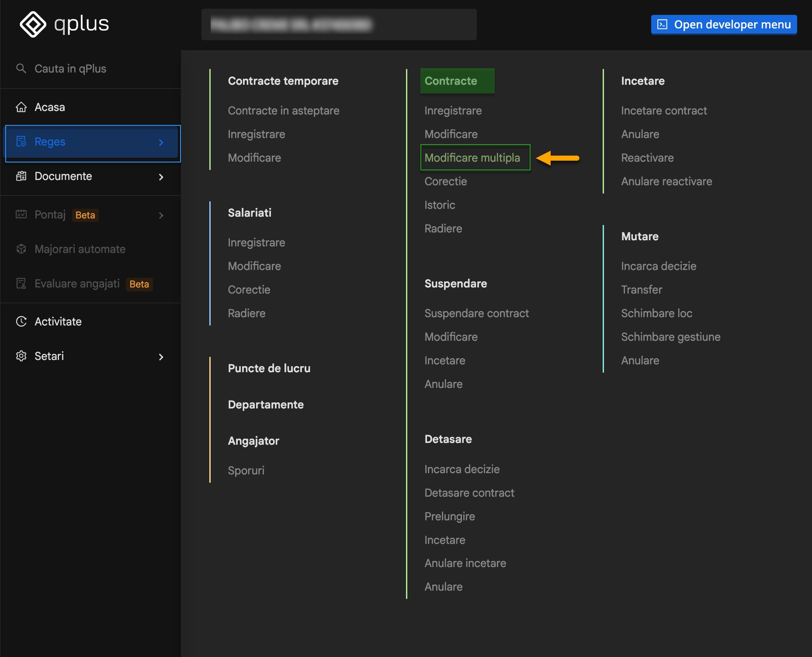Click the Activitate clock icon
Viewport: 812px width, 657px height.
coord(21,322)
